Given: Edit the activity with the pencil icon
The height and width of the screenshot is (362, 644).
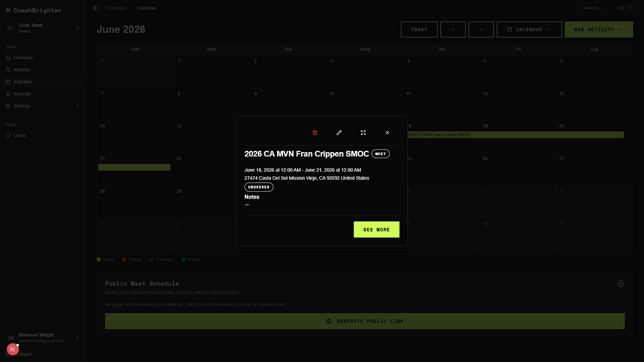Looking at the screenshot, I should pos(339,133).
